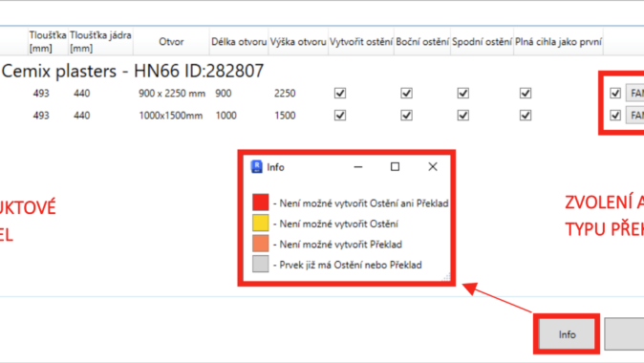Click the Cemix plasters HN66 group header
The image size is (644, 363).
(x=133, y=71)
